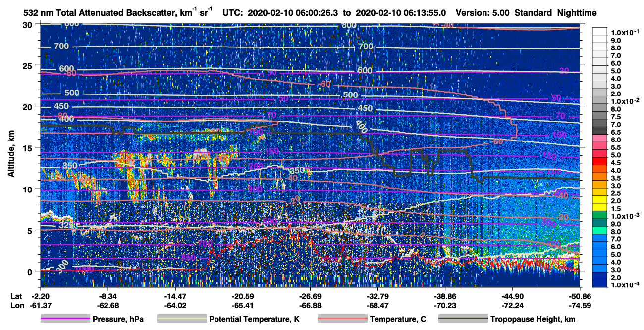
Task: Select the purple Pressure legend line sample
Action: point(65,319)
